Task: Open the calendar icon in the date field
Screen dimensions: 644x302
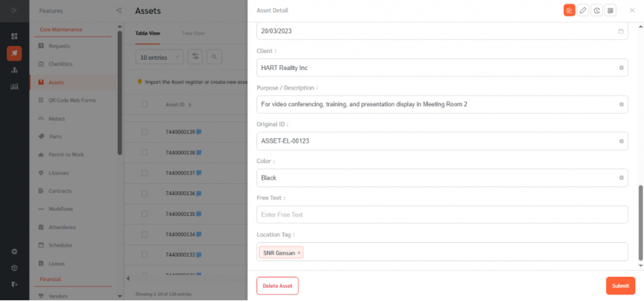Action: click(x=621, y=31)
